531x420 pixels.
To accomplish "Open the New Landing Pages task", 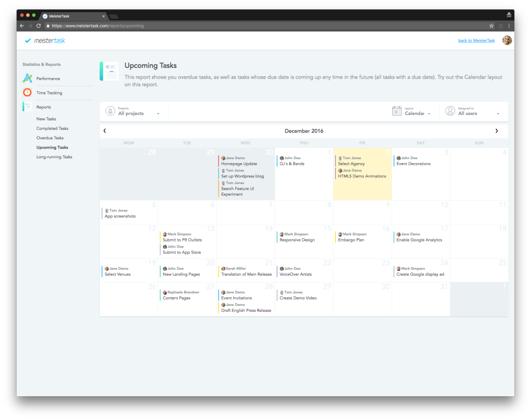I will pyautogui.click(x=181, y=275).
